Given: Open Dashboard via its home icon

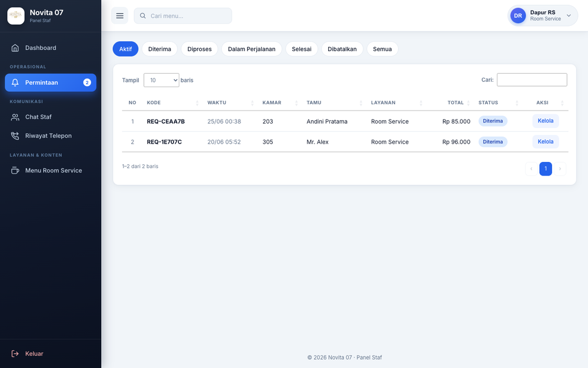Looking at the screenshot, I should pos(15,48).
